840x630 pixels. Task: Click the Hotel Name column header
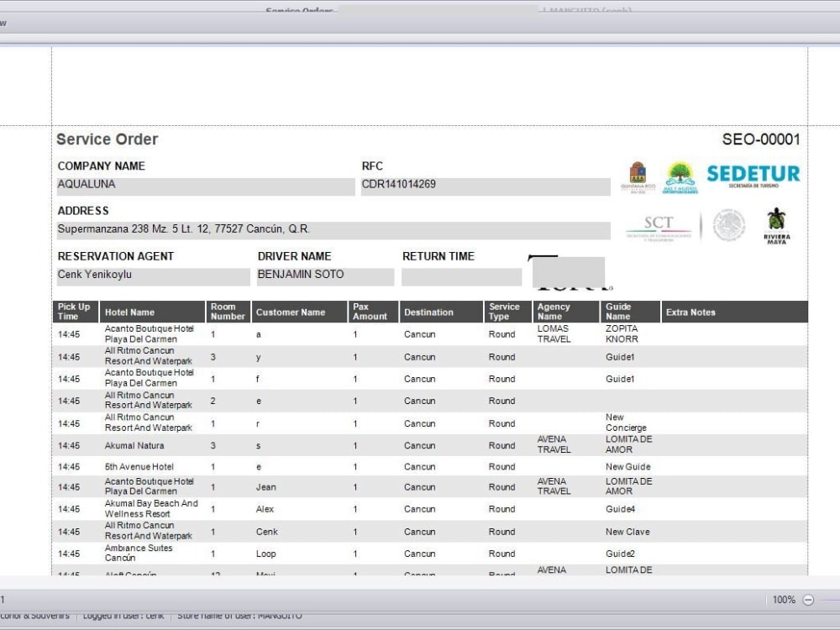(x=129, y=312)
